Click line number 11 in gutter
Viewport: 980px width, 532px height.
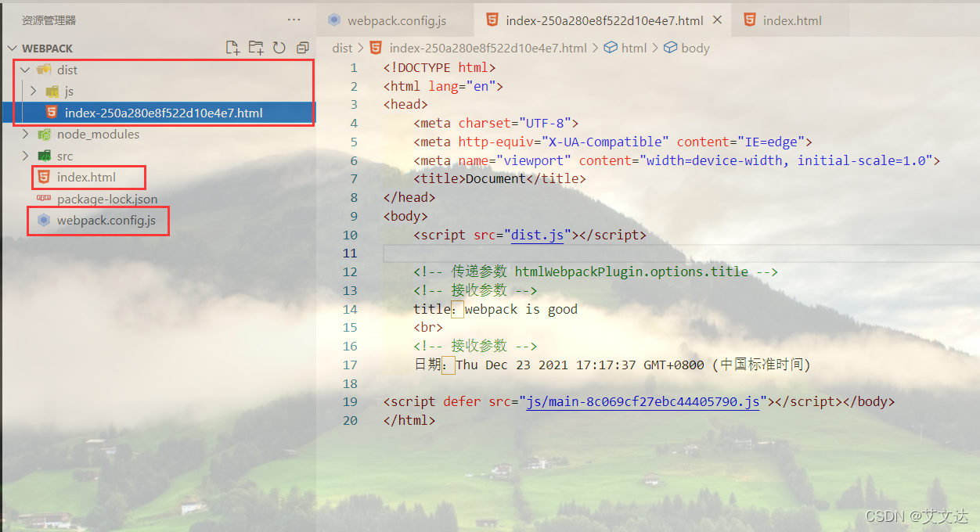click(x=349, y=253)
